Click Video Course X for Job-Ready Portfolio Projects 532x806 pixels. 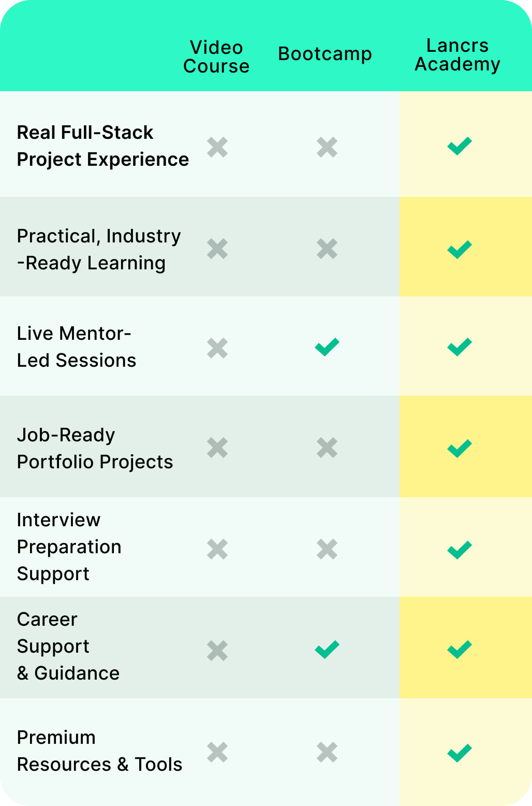tap(217, 448)
